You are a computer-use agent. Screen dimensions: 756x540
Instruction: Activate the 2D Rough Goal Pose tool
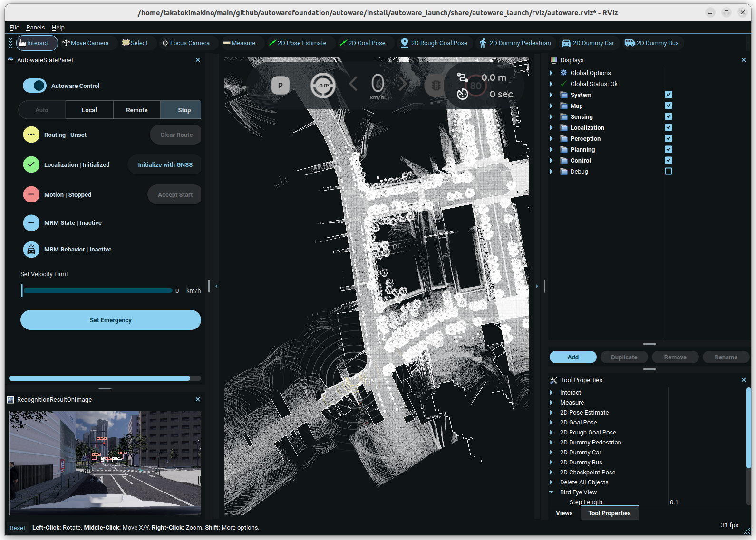click(434, 43)
